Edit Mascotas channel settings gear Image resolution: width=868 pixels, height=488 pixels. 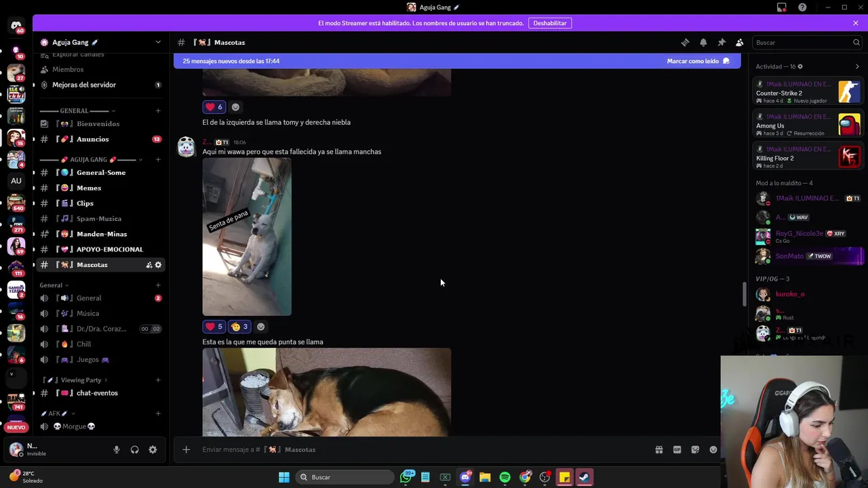pos(158,265)
